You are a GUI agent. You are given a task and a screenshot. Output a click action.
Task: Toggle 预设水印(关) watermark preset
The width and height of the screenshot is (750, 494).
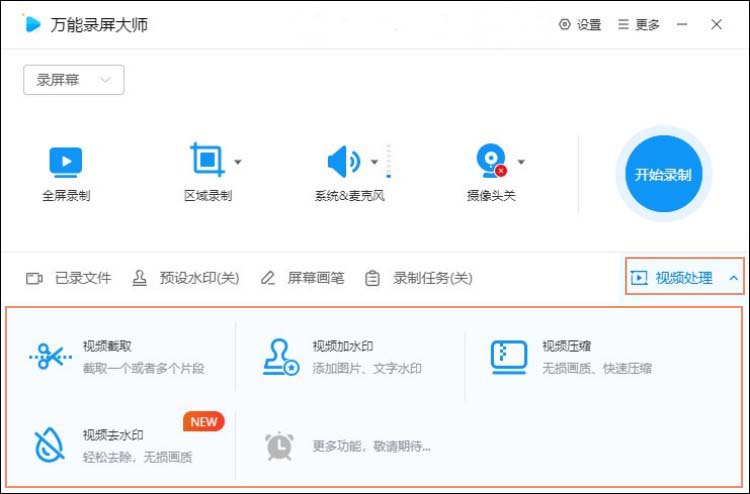click(186, 278)
